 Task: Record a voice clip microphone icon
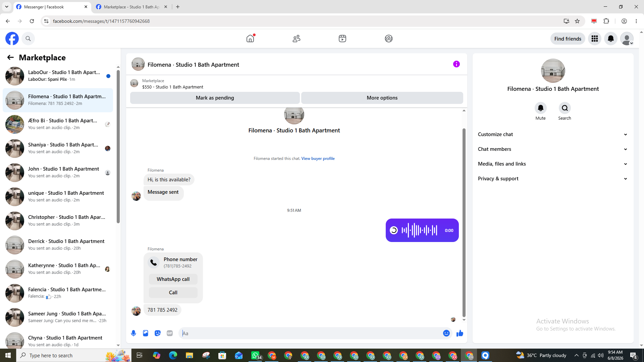133,333
